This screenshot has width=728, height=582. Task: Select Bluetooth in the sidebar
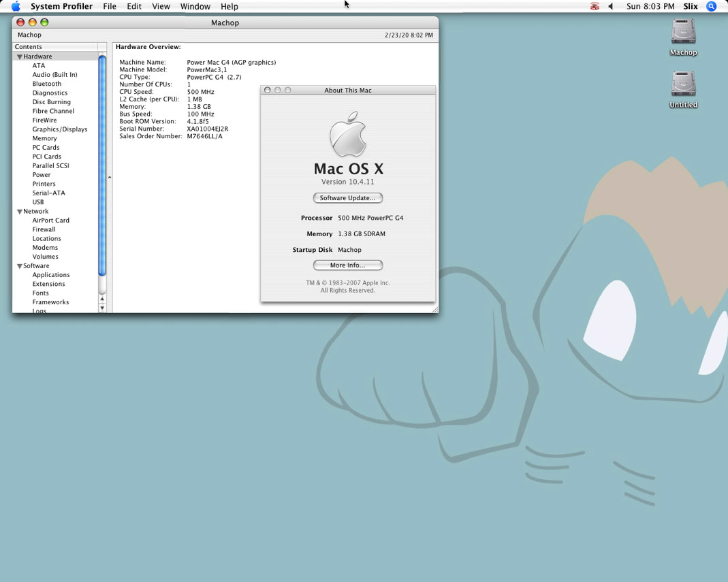point(47,84)
